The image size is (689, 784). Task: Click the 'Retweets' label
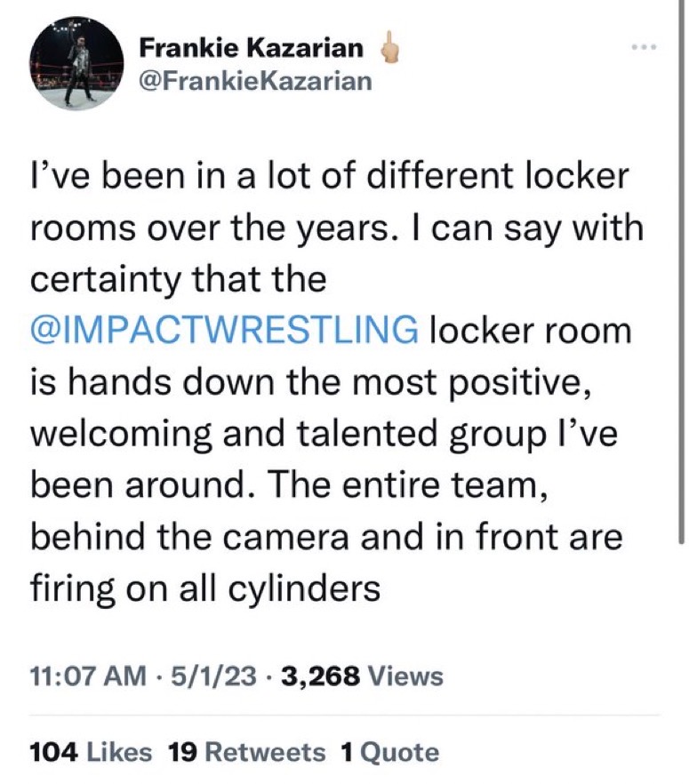point(265,752)
